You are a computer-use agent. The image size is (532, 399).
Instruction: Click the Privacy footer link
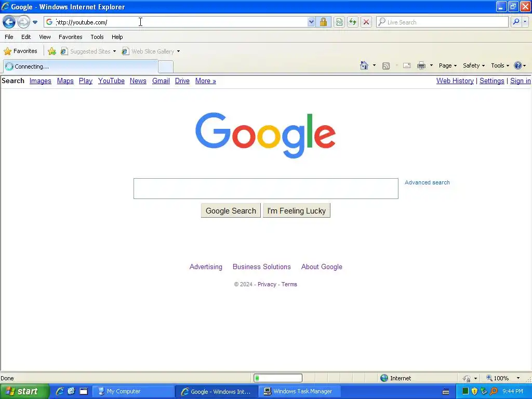tap(267, 284)
